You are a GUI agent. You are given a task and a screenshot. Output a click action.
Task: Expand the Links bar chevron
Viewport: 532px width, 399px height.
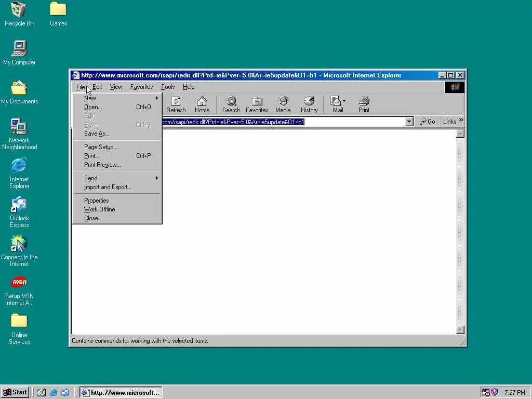click(x=461, y=120)
